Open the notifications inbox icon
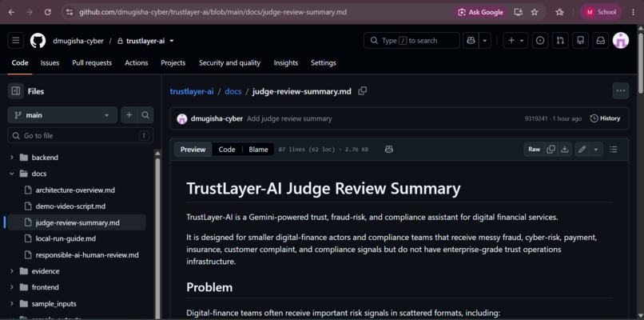The image size is (644, 320). click(x=601, y=41)
